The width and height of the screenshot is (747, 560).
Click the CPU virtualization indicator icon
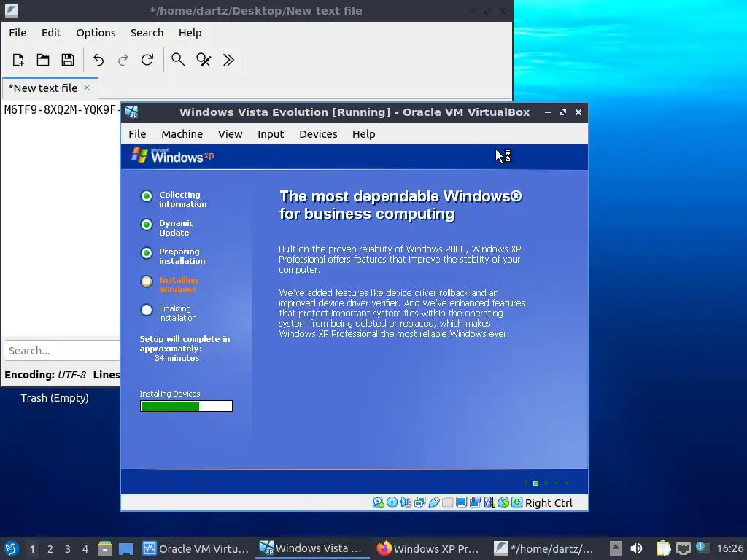point(489,502)
